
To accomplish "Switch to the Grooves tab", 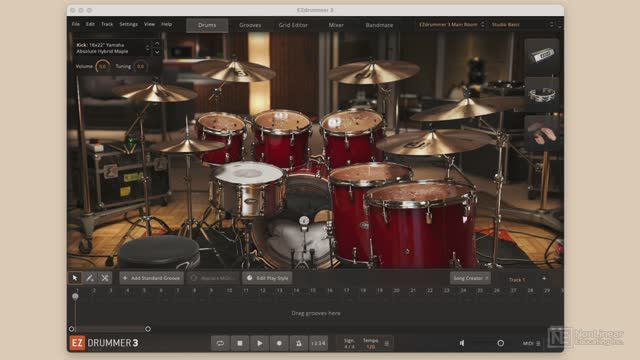I will tap(250, 25).
